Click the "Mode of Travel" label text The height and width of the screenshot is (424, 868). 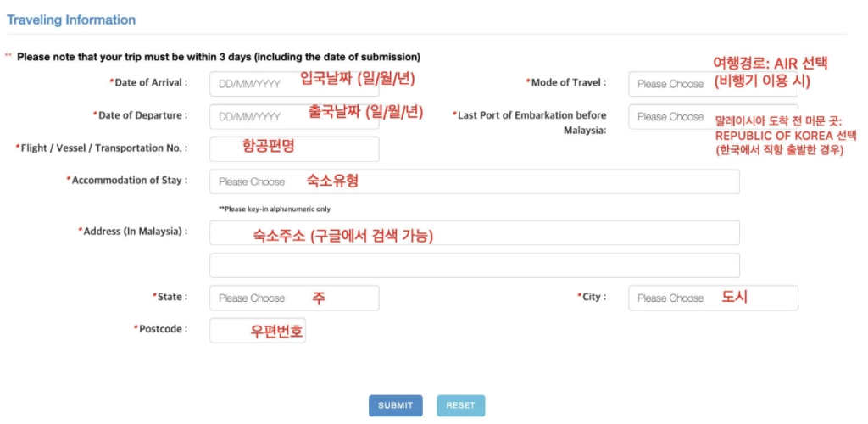[x=568, y=83]
